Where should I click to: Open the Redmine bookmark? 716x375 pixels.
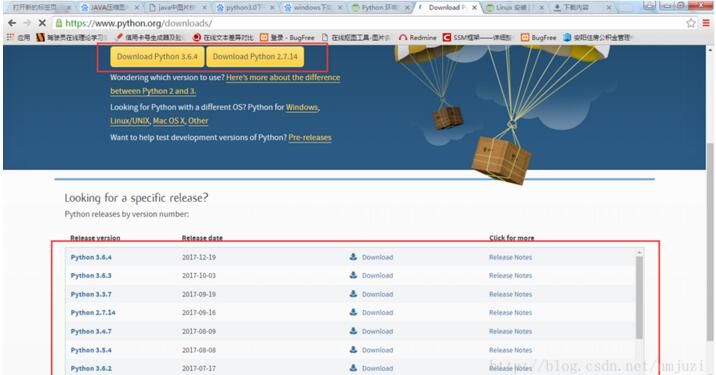417,37
